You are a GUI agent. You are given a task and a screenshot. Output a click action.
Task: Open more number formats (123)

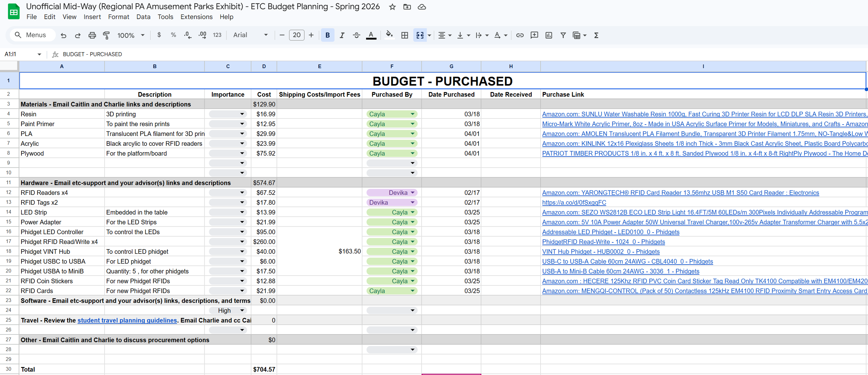217,35
